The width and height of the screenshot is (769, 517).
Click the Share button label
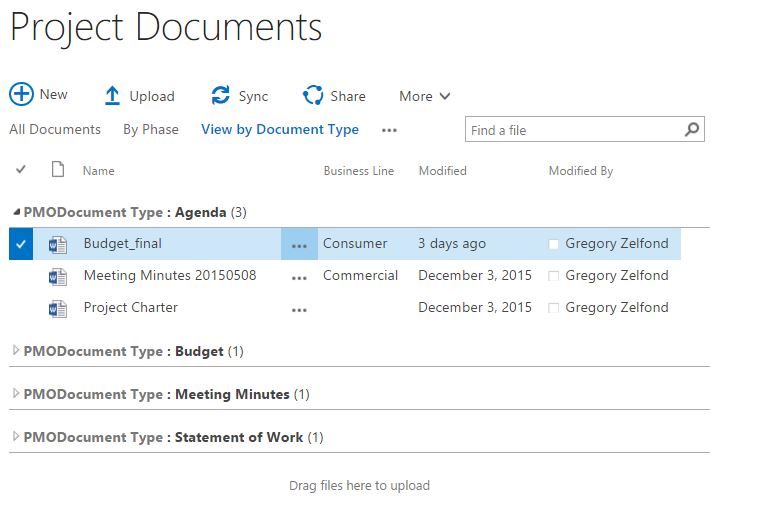(x=348, y=96)
